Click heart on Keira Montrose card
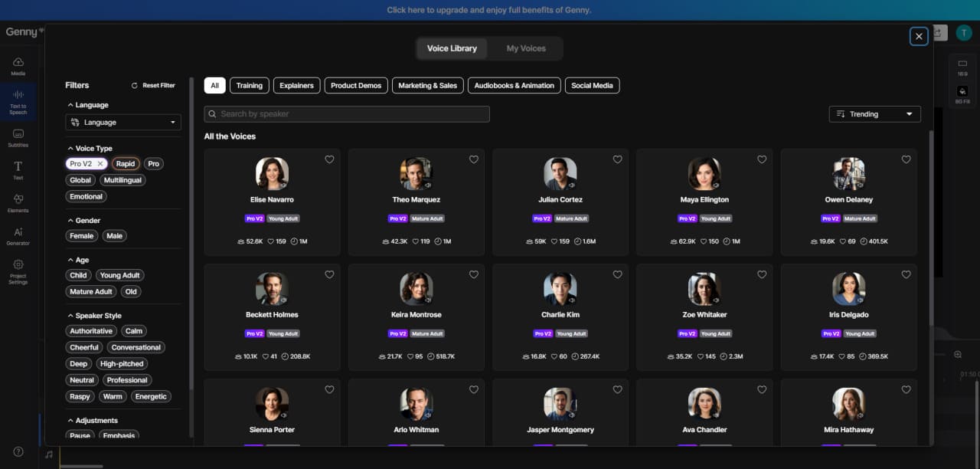 tap(474, 274)
